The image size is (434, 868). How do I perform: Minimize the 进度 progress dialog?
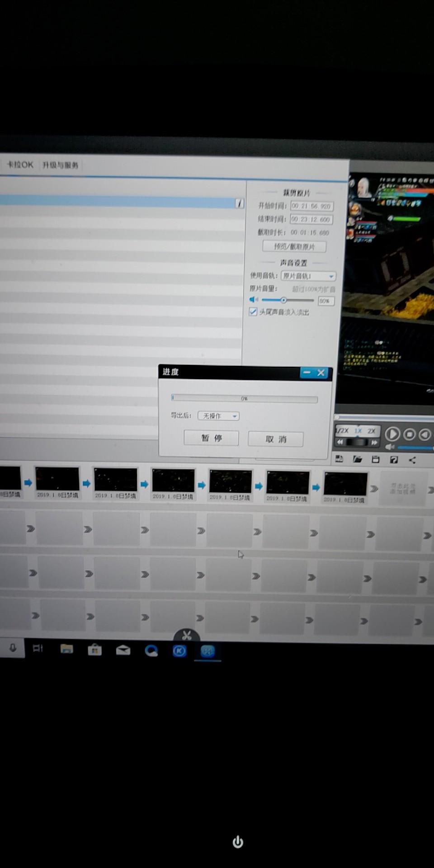tap(307, 373)
